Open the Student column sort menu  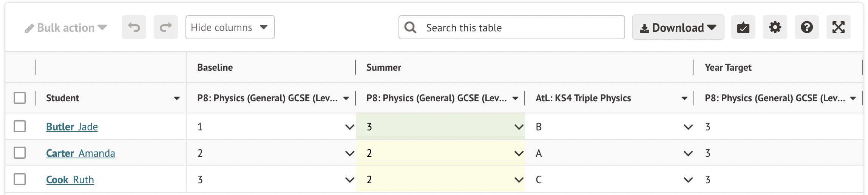[x=176, y=98]
